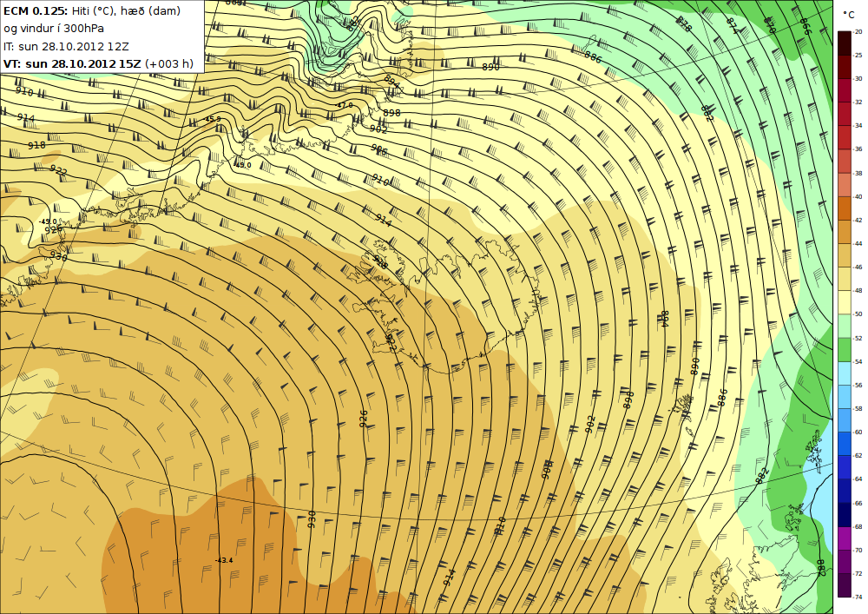
Task: Click the -48 legend label
Action: (x=858, y=291)
